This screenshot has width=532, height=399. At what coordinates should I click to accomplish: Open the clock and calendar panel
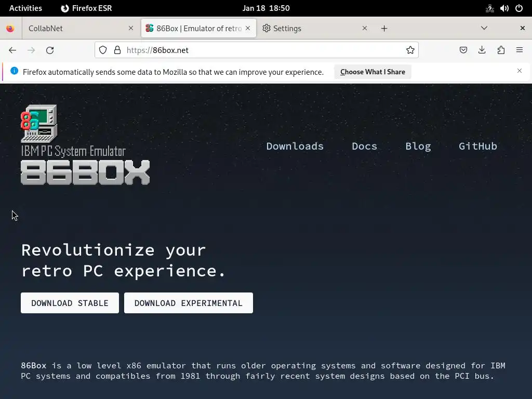pyautogui.click(x=266, y=8)
